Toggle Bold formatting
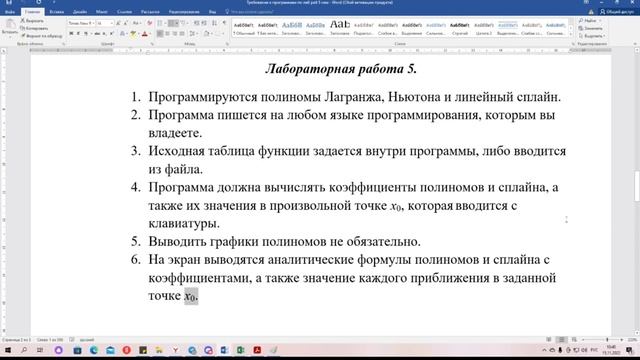 point(71,34)
